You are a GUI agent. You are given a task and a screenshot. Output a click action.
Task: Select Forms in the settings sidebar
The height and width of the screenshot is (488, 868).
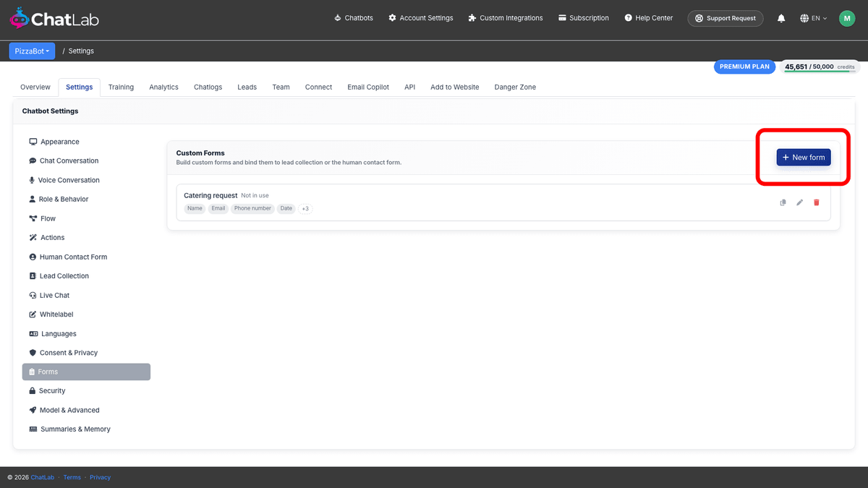tap(86, 372)
